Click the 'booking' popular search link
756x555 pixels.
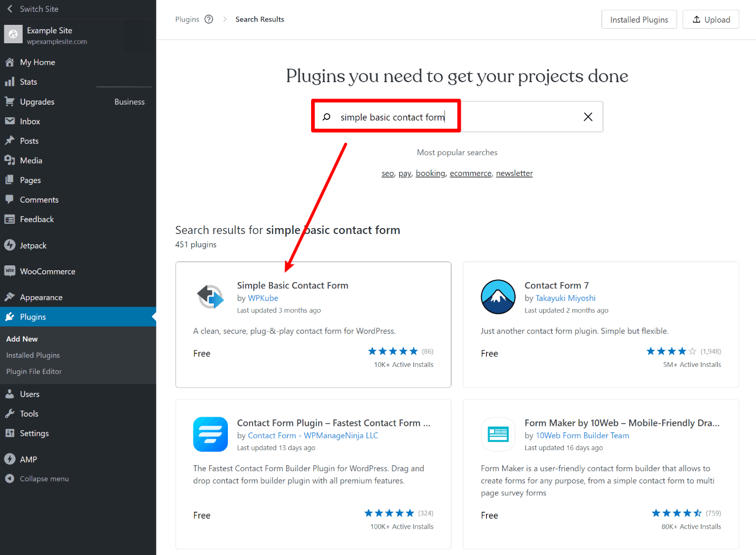[430, 173]
